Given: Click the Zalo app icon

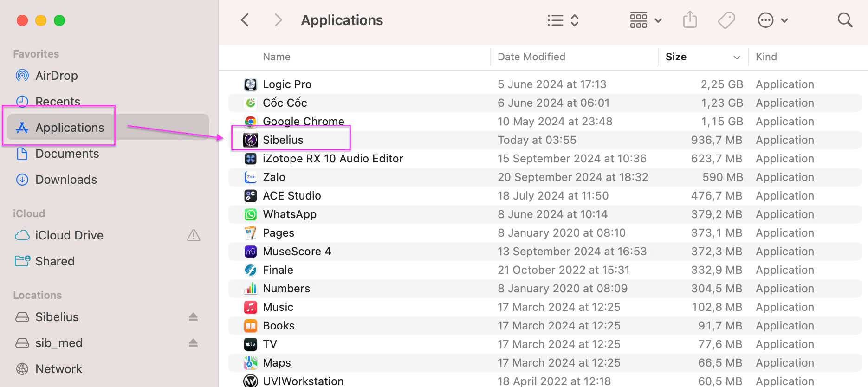Looking at the screenshot, I should click(x=251, y=177).
